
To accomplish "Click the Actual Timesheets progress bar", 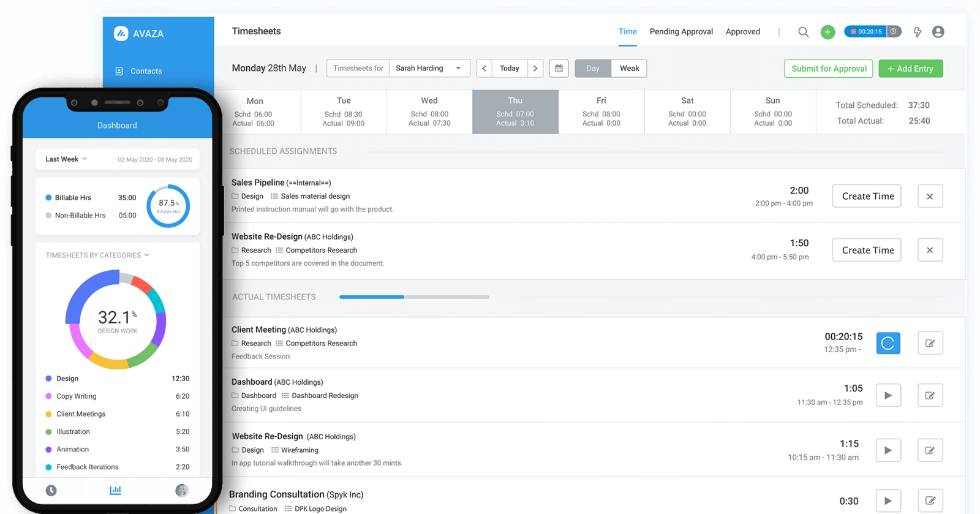I will (x=414, y=297).
